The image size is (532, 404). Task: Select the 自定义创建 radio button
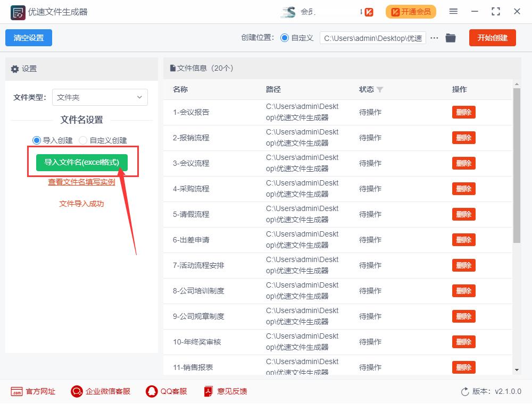tap(84, 140)
